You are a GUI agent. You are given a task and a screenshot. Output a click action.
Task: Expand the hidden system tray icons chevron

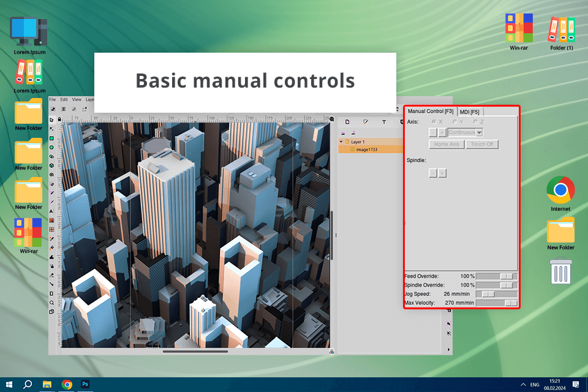click(522, 385)
